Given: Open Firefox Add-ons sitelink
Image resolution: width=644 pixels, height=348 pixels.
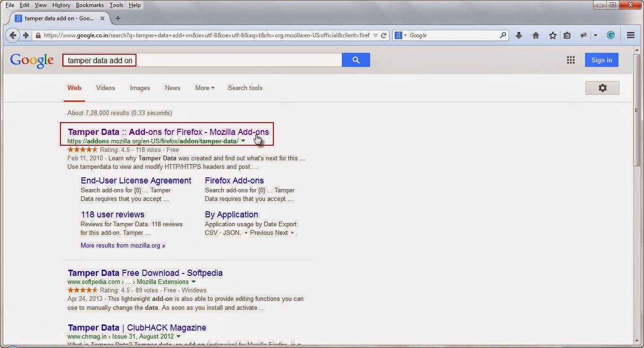Looking at the screenshot, I should click(x=234, y=181).
